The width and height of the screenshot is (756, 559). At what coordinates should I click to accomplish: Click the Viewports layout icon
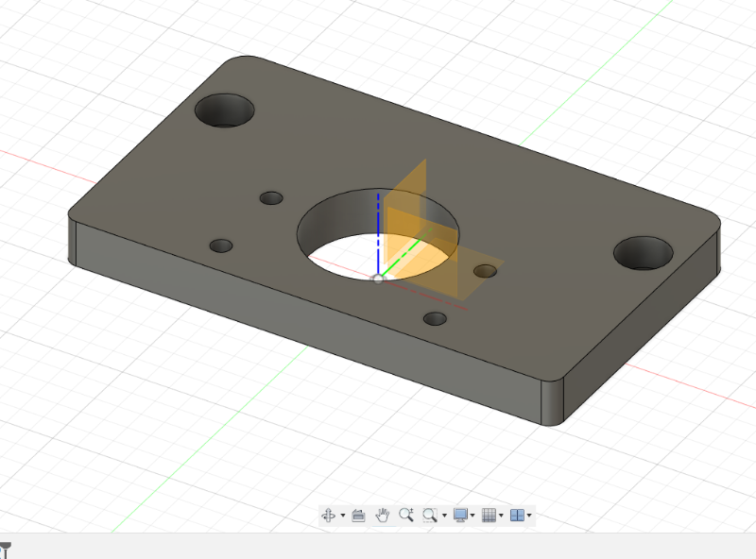point(517,516)
